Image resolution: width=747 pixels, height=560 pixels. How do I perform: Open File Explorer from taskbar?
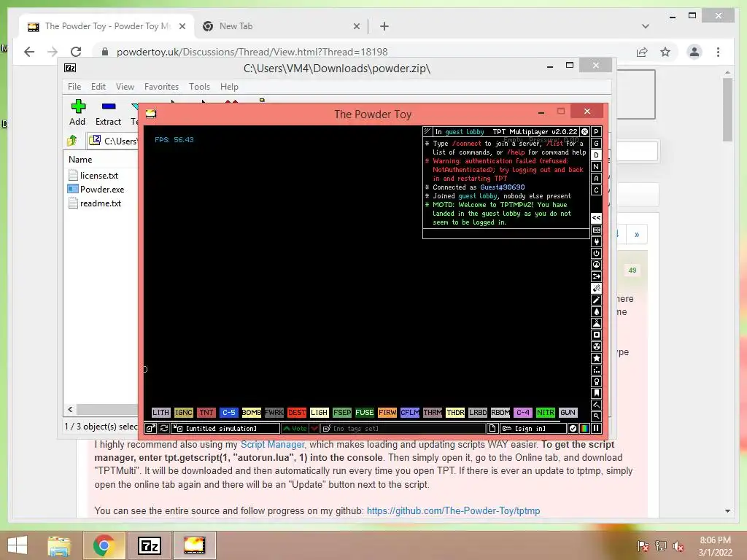(x=58, y=545)
